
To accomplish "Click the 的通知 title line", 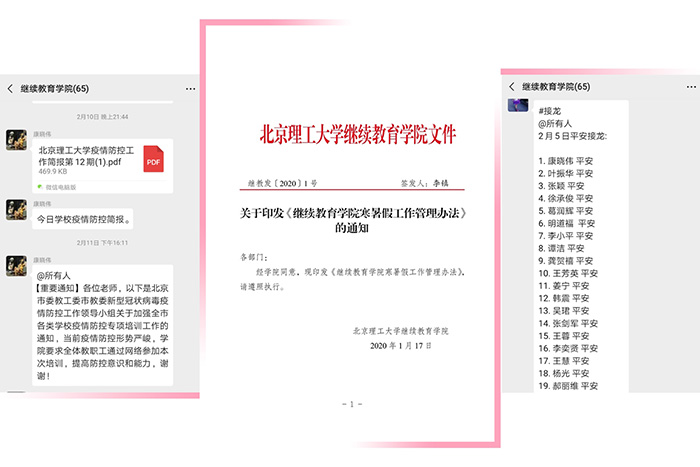I will [352, 228].
